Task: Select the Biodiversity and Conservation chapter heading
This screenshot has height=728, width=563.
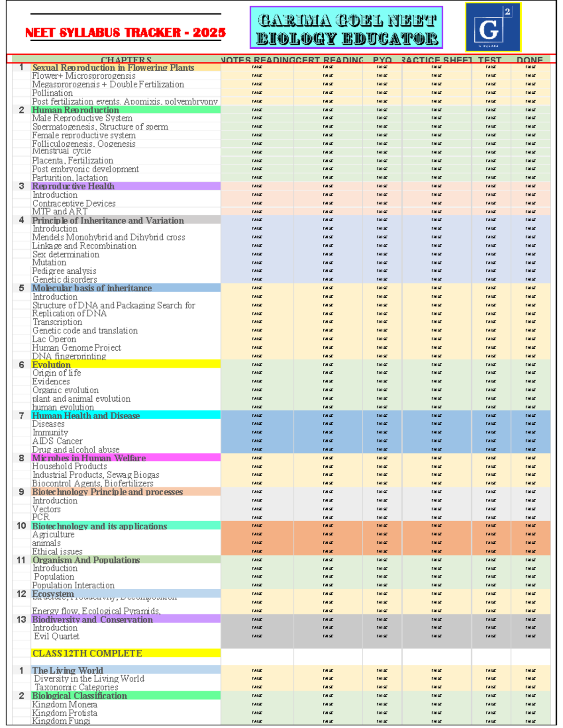Action: [x=92, y=619]
